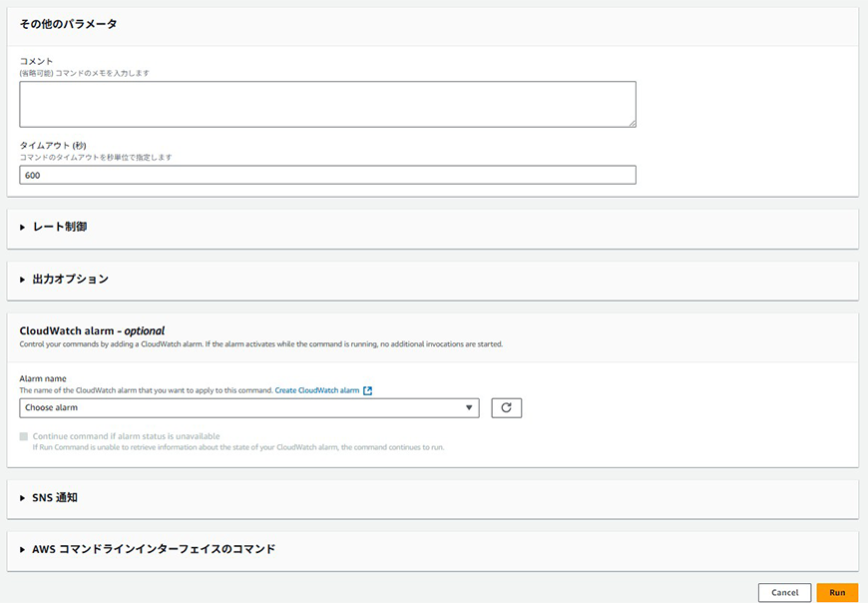Image resolution: width=868 pixels, height=603 pixels.
Task: Click the triangle beside AWS コマンドラインインターフェイスのコマンド
Action: tap(23, 549)
